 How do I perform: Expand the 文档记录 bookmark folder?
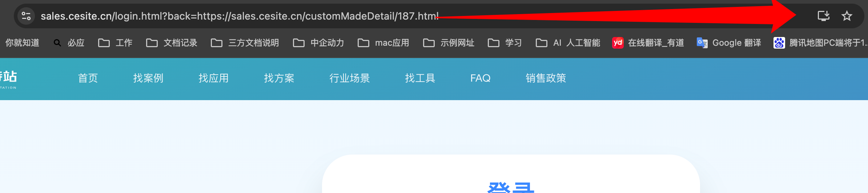coord(172,43)
